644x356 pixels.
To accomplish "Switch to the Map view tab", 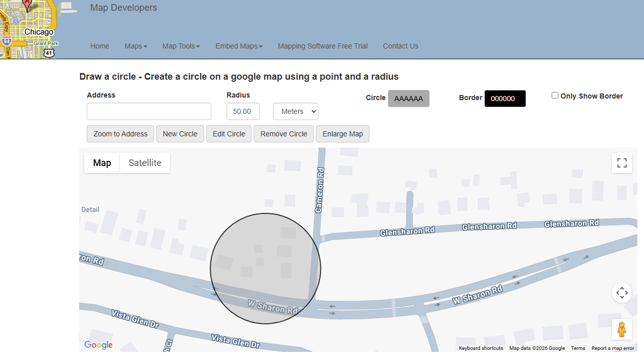I will pos(102,163).
